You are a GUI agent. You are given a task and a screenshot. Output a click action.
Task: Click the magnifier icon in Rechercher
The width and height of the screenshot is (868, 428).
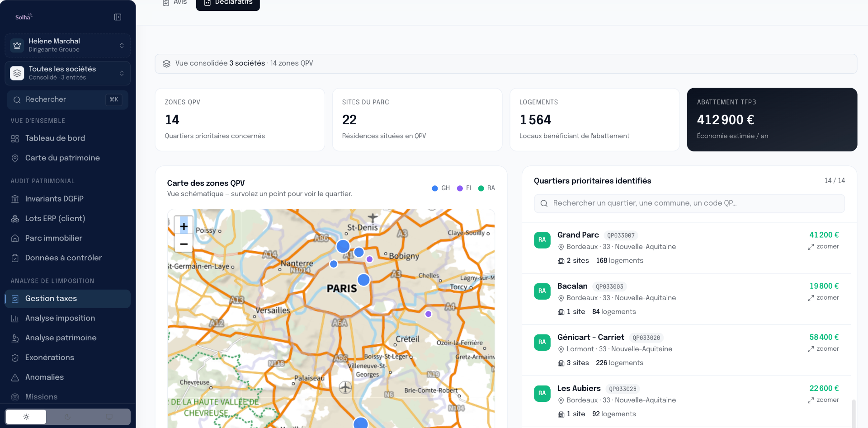coord(17,100)
